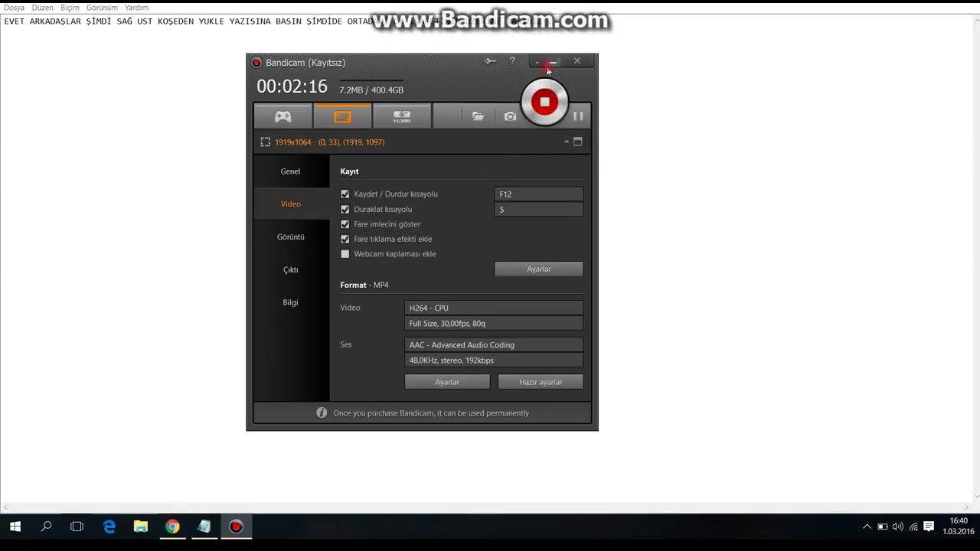Screen dimensions: 980x551
Task: Select the HDMI device recording mode icon
Action: [x=402, y=116]
